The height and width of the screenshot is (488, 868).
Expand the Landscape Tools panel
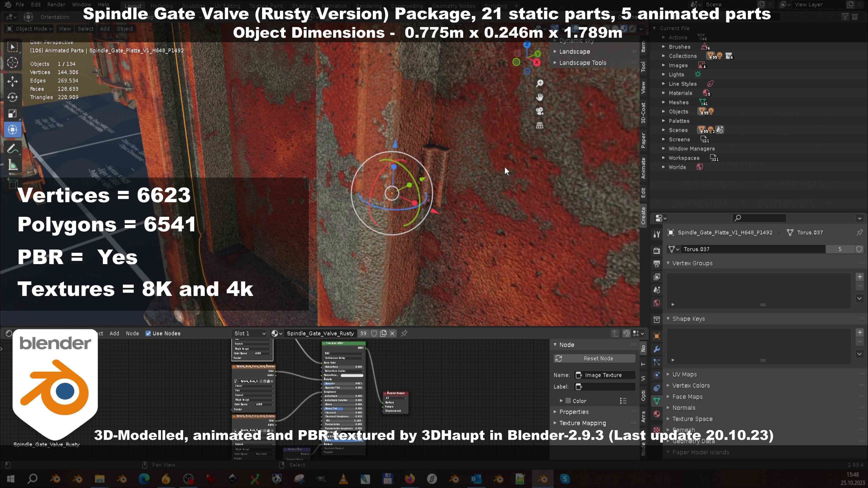(583, 63)
